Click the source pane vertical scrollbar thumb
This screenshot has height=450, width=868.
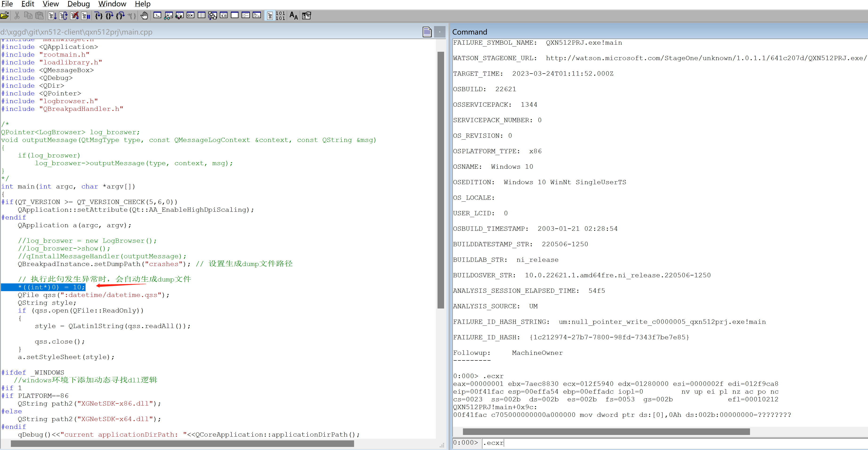tap(440, 180)
